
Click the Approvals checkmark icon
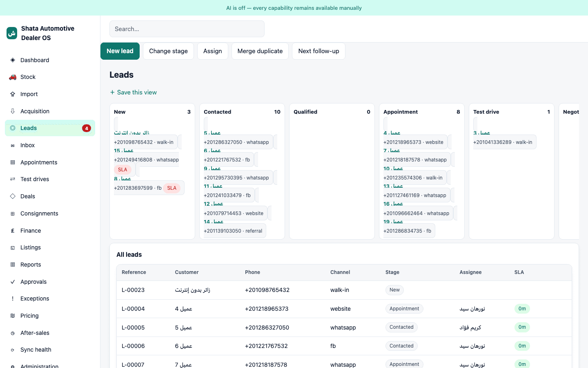coord(13,282)
